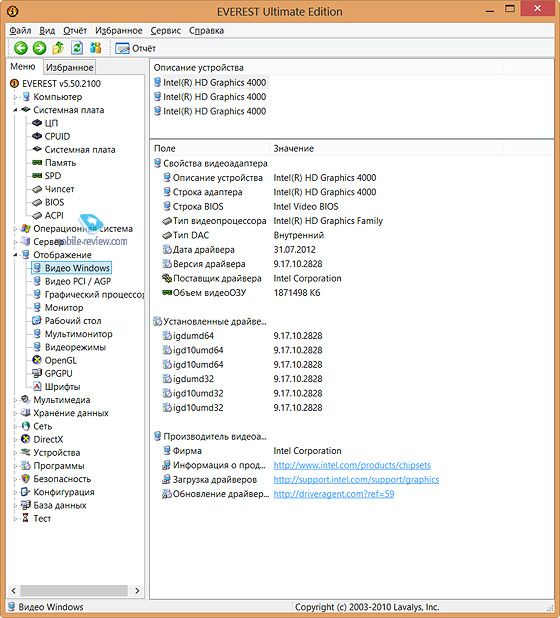Collapse the Системная плата parent node
Screen dimensions: 560x618
[x=15, y=110]
